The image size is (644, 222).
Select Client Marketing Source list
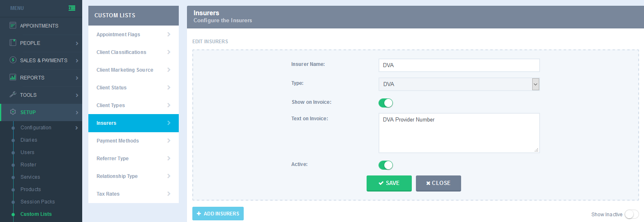134,70
